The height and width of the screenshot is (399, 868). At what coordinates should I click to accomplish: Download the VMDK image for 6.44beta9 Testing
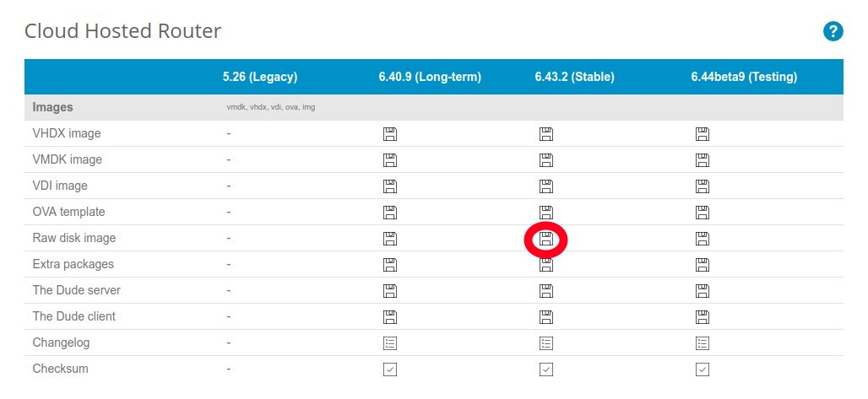[702, 160]
